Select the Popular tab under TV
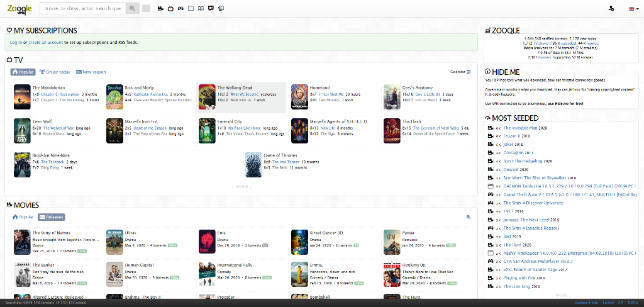Viewport: 644px width, 307px height. click(x=23, y=72)
